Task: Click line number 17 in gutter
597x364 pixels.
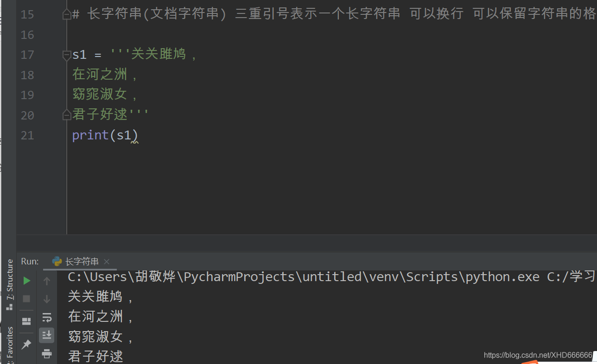Action: (27, 55)
